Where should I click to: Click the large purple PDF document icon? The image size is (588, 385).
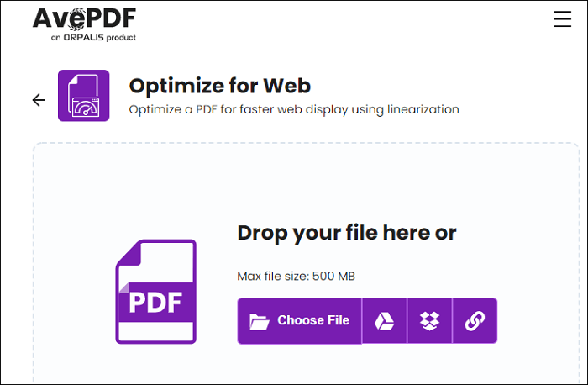point(156,292)
